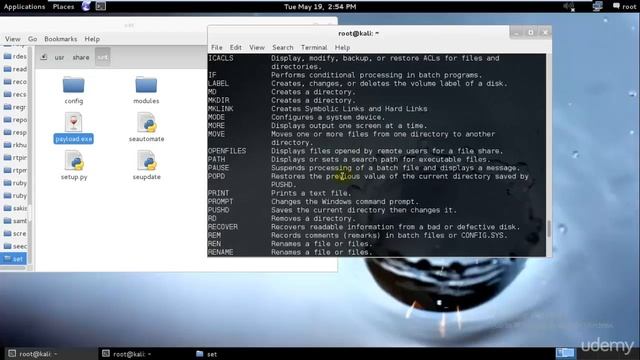
Task: Click the share path bar button
Action: pos(81,57)
